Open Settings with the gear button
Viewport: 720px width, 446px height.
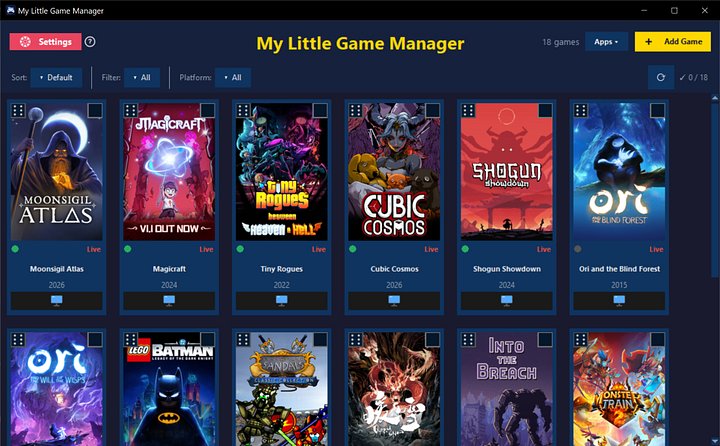pyautogui.click(x=45, y=42)
